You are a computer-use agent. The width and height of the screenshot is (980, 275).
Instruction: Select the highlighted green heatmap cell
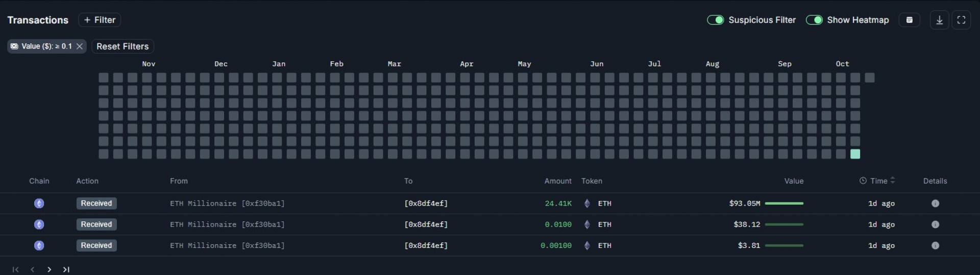(x=855, y=154)
